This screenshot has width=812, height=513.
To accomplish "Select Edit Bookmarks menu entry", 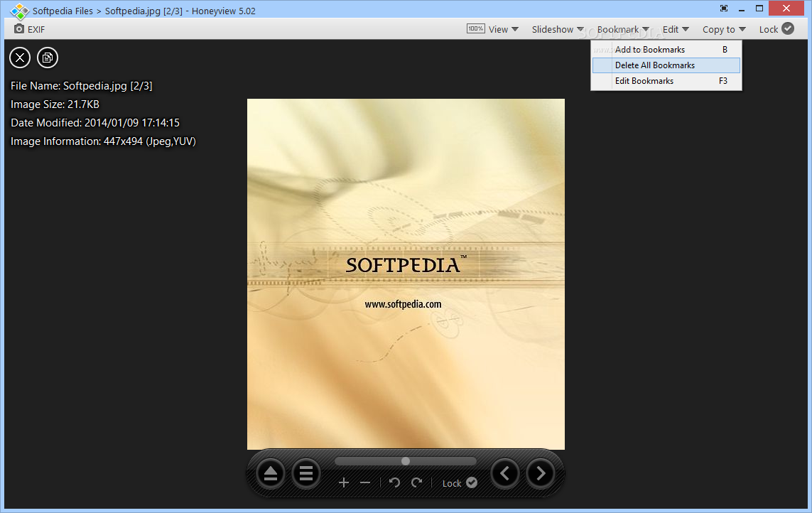I will pyautogui.click(x=666, y=81).
